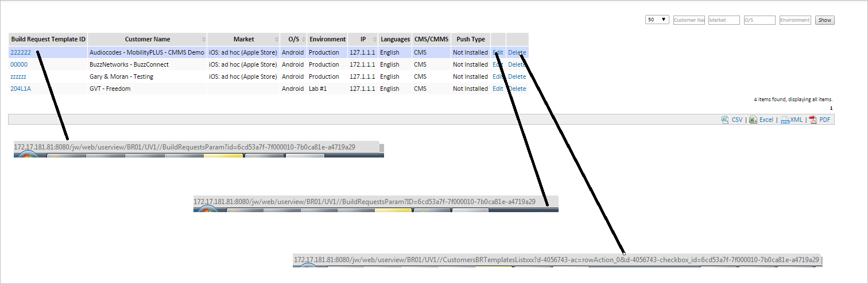868x284 pixels.
Task: Open build request template 00000
Action: 19,64
